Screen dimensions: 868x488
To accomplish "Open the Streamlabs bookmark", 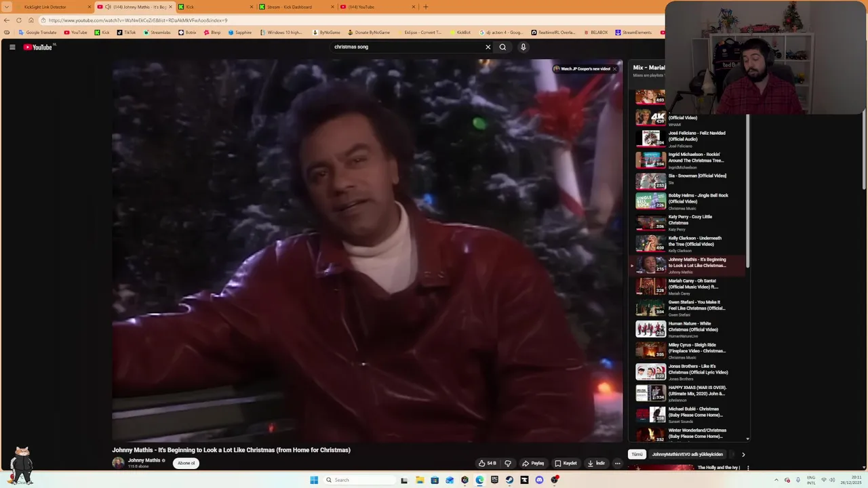I will (157, 33).
